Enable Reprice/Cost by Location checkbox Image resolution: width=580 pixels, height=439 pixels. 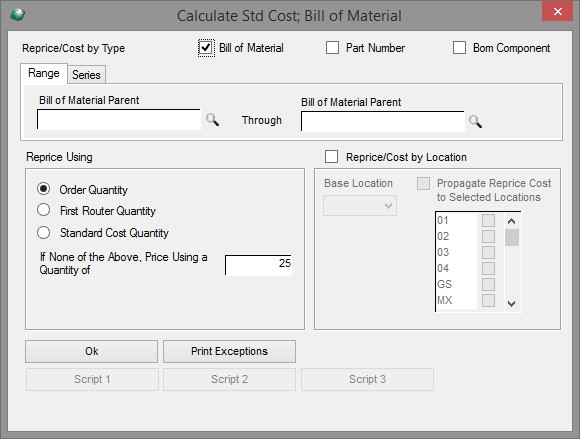(x=331, y=156)
